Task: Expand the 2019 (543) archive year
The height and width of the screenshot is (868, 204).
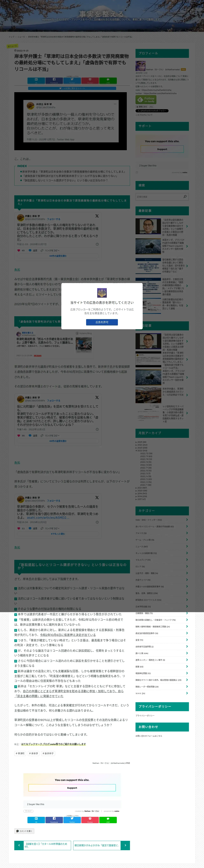Action: point(136,493)
